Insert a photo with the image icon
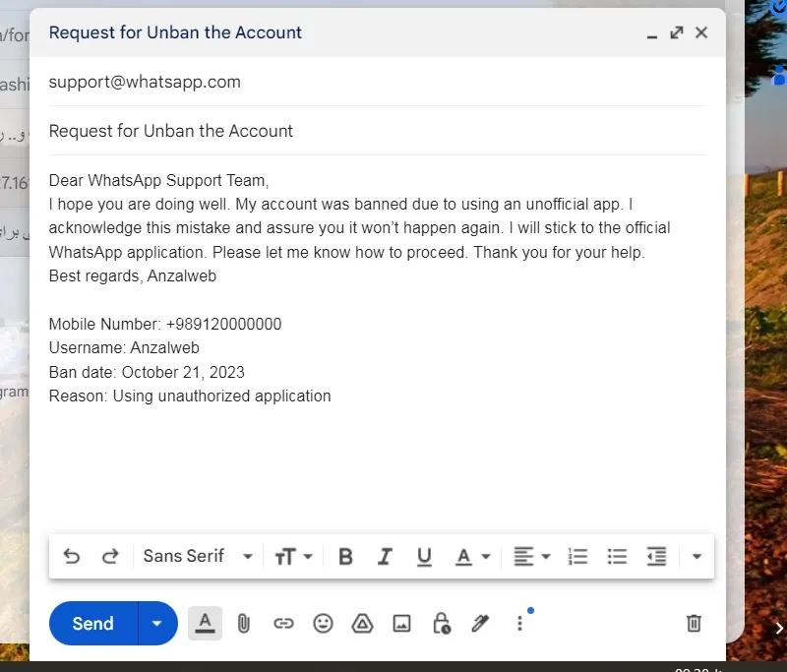The image size is (787, 672). point(401,624)
